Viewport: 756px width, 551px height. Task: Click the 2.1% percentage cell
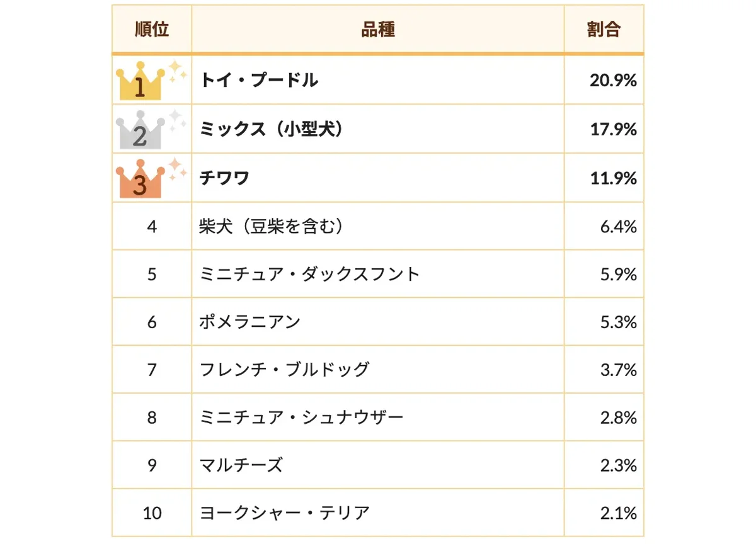click(x=604, y=513)
